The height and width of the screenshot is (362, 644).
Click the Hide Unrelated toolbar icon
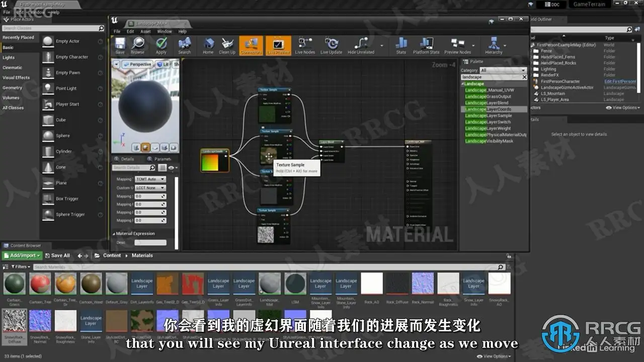coord(361,45)
